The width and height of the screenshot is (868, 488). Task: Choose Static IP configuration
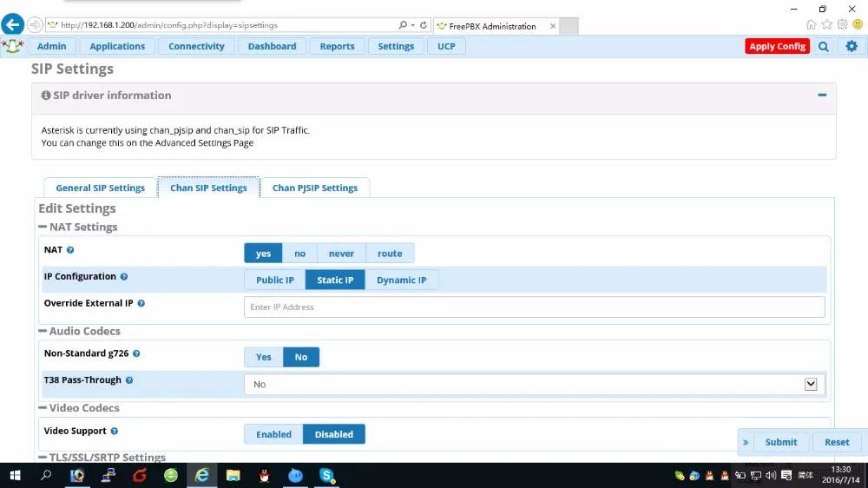[x=335, y=280]
